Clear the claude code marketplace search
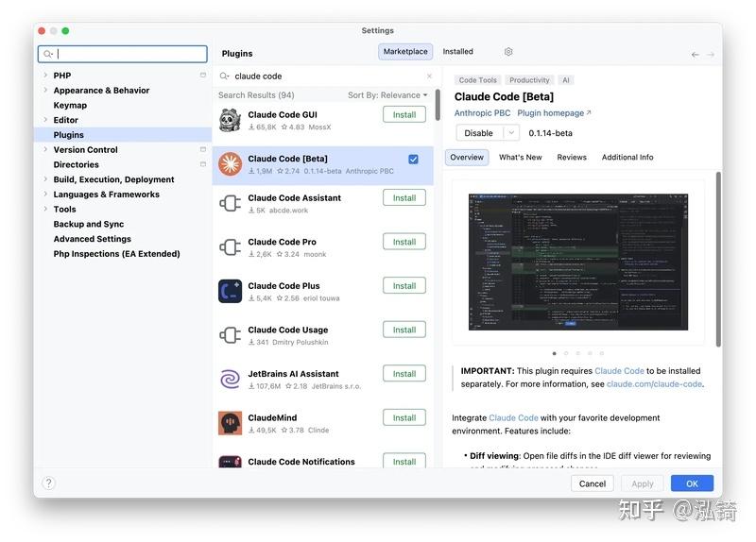The image size is (756, 542). [x=429, y=76]
